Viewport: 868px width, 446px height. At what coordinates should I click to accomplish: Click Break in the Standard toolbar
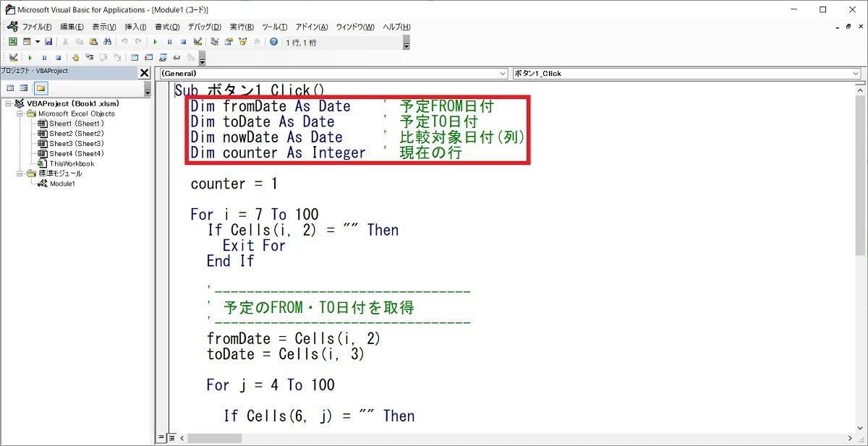[169, 42]
